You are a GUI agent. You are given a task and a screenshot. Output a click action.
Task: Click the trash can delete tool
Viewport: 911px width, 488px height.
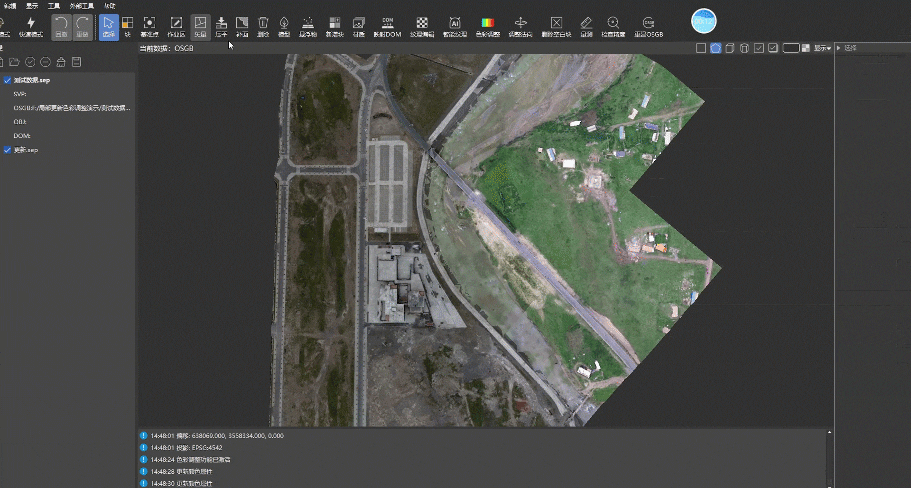tap(263, 25)
